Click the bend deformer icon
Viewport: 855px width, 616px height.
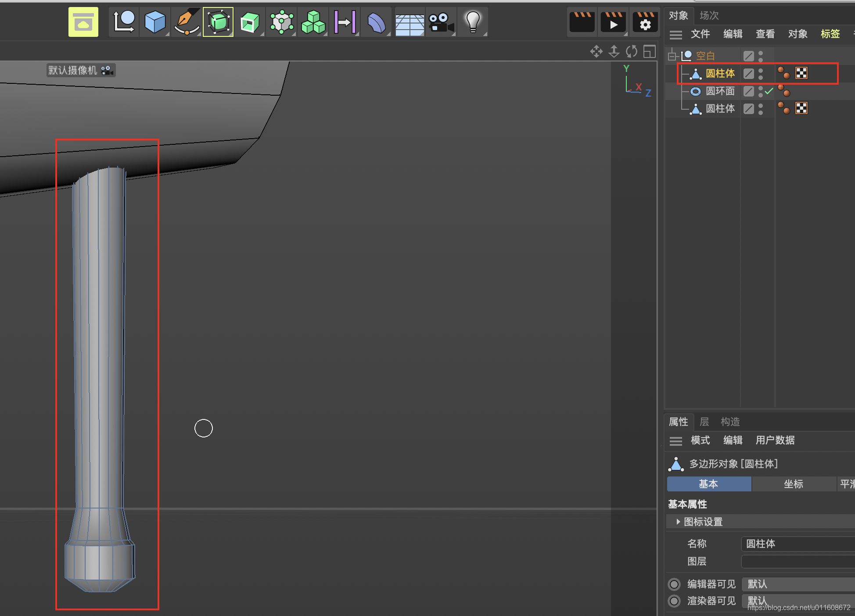pyautogui.click(x=376, y=22)
